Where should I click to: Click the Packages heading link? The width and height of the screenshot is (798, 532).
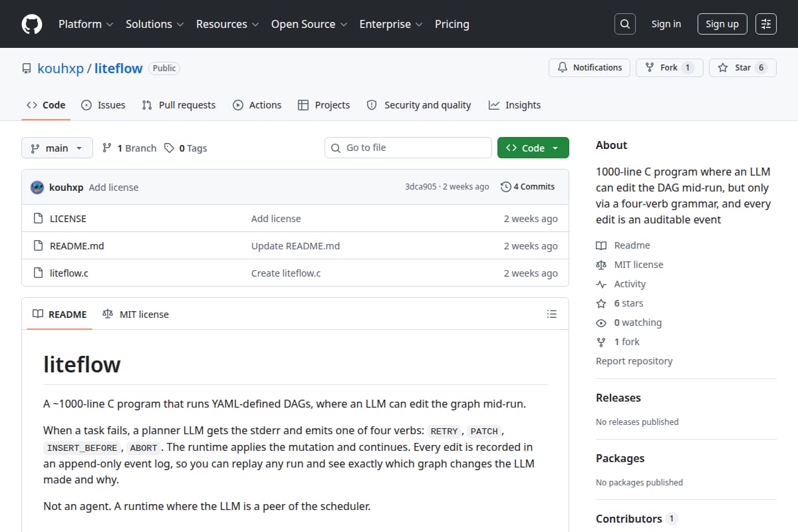tap(620, 458)
